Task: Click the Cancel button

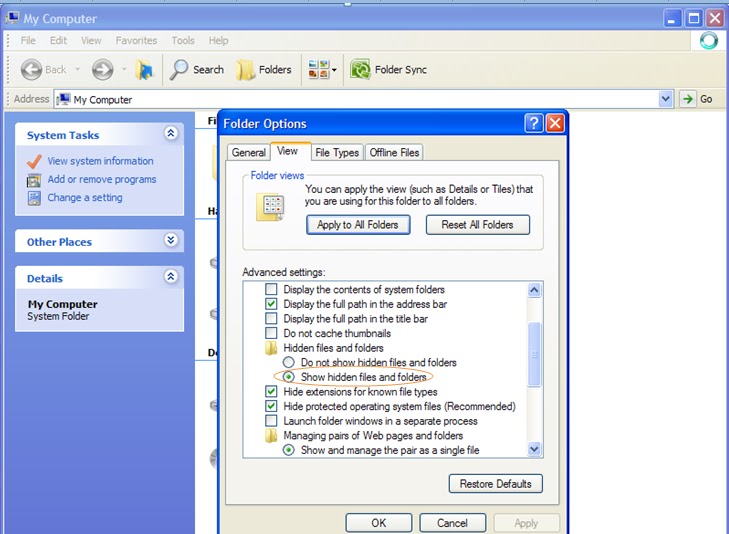Action: (x=452, y=523)
